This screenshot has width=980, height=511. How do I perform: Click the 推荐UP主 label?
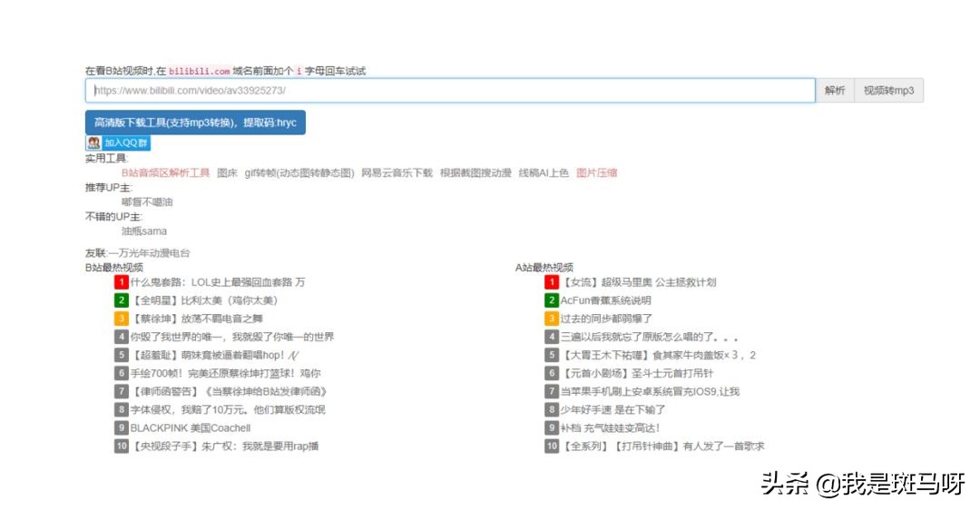point(109,188)
